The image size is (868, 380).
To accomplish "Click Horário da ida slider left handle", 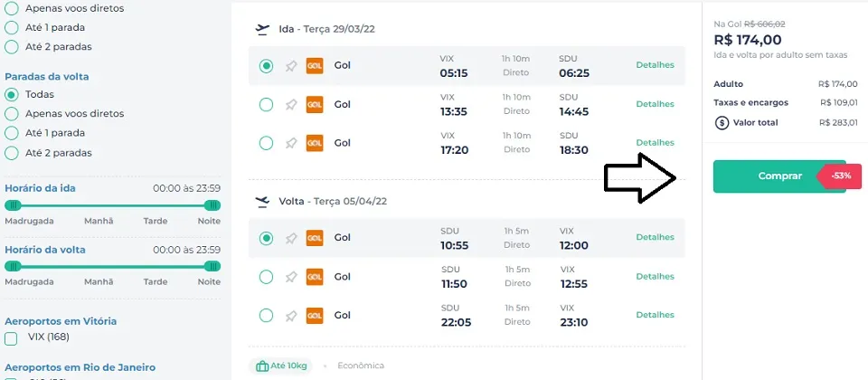I will [14, 205].
